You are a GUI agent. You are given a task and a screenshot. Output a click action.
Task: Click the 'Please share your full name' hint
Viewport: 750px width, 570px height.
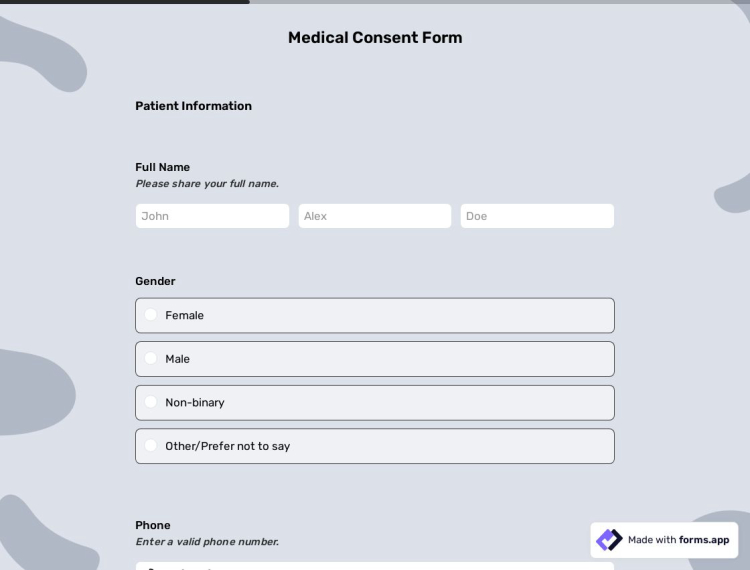207,184
